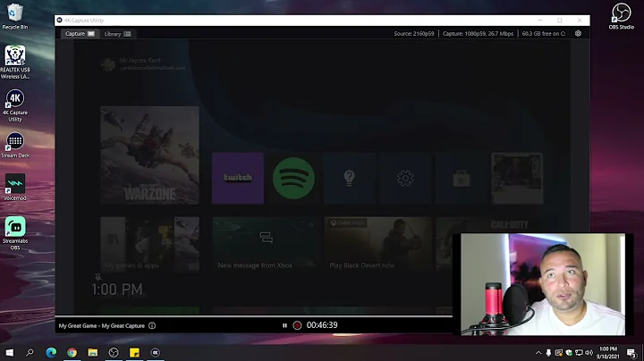Open the Windows Start menu
Image resolution: width=644 pixels, height=361 pixels.
click(9, 352)
